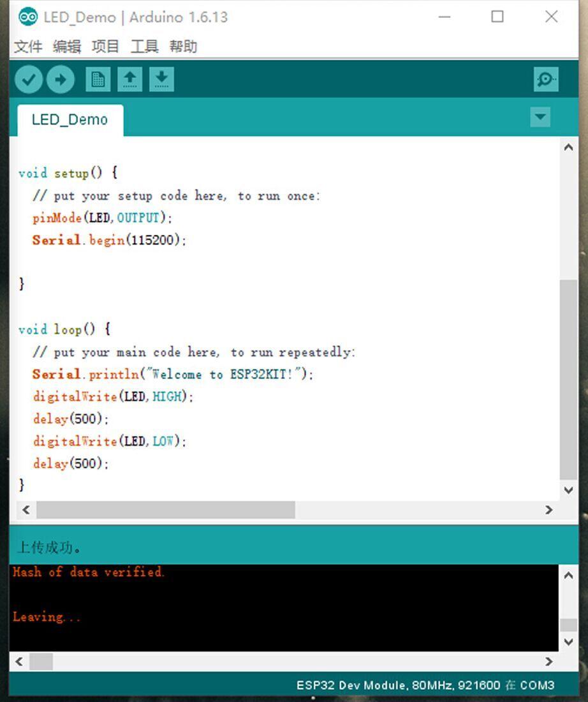This screenshot has width=588, height=702.
Task: Expand the tab options dropdown arrow
Action: [x=540, y=117]
